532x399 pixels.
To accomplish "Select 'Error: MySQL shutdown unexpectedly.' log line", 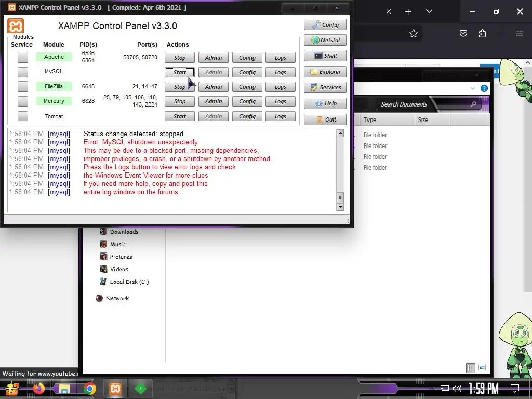I will (x=141, y=142).
